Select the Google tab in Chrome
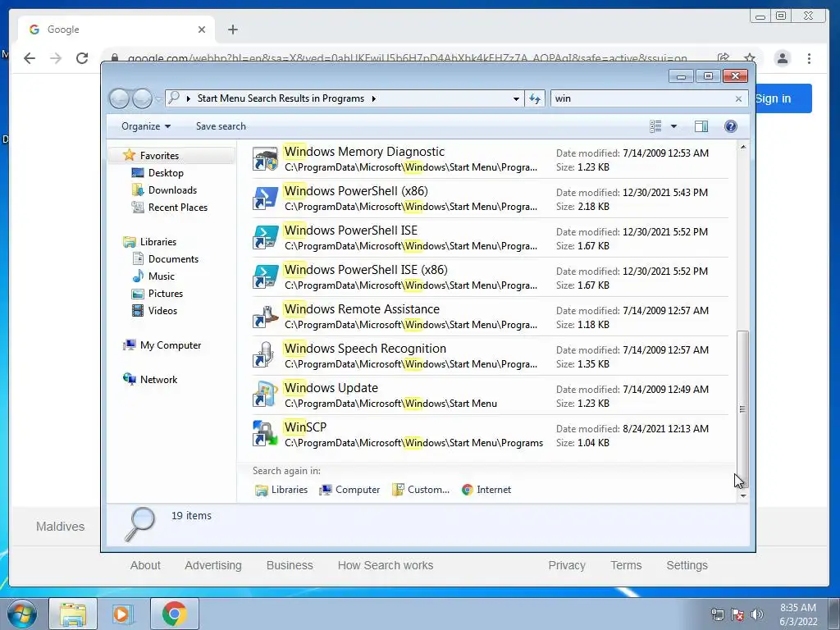Viewport: 840px width, 630px height. pyautogui.click(x=116, y=30)
